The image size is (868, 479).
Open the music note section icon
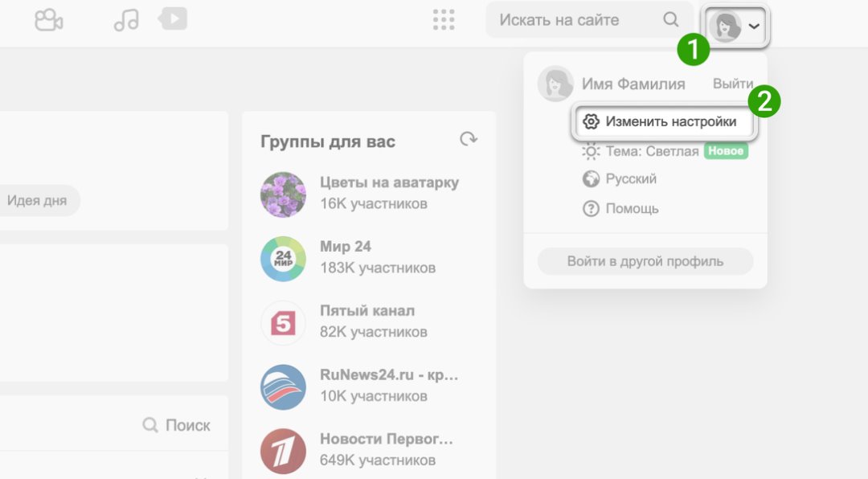click(126, 20)
